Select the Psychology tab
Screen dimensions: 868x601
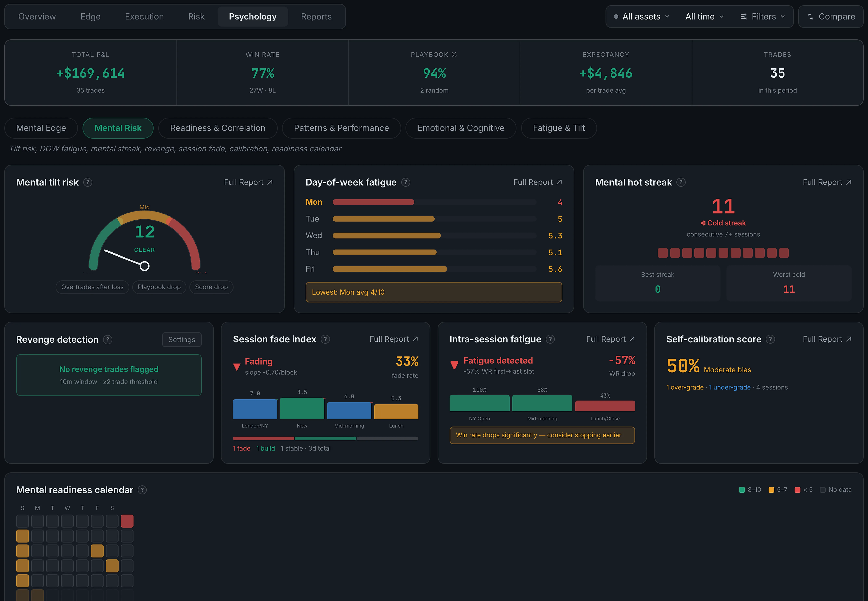(253, 17)
